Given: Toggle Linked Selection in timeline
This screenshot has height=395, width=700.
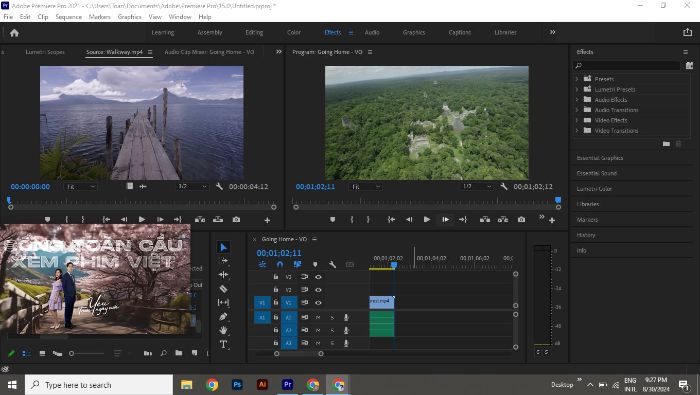Looking at the screenshot, I should [297, 265].
